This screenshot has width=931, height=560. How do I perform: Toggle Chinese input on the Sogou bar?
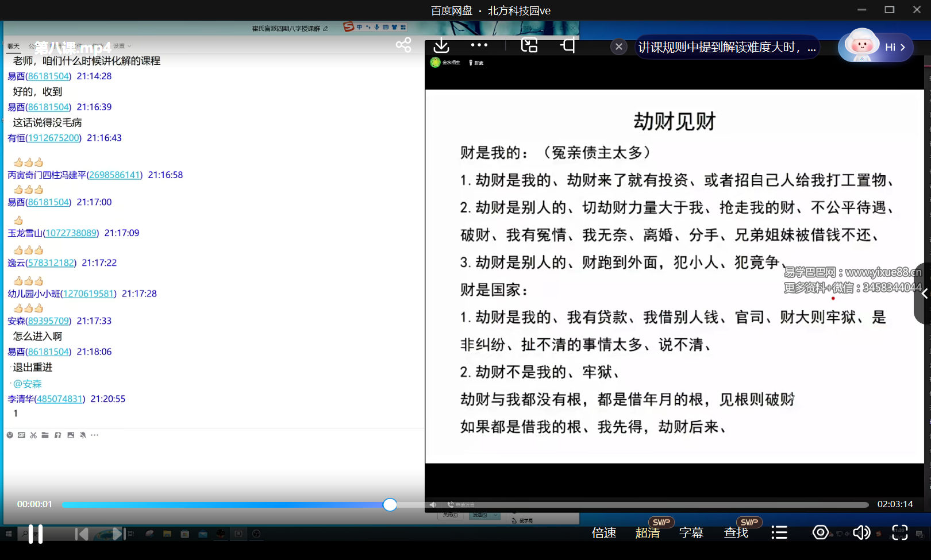[359, 27]
